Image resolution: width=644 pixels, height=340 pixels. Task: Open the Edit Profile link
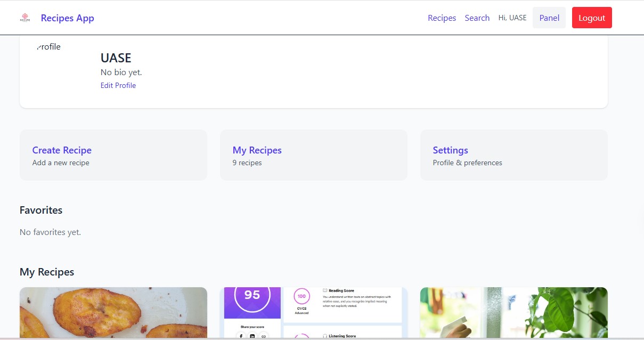(x=118, y=85)
